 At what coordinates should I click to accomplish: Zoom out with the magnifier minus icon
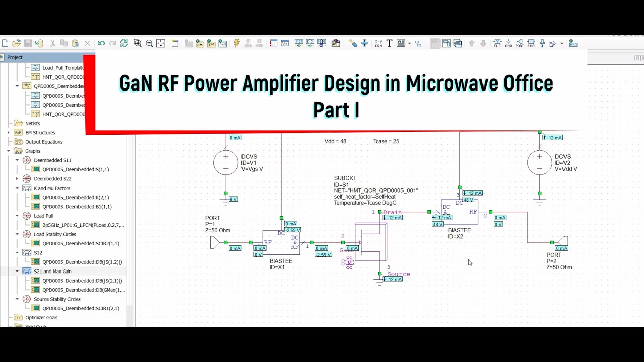pyautogui.click(x=149, y=44)
